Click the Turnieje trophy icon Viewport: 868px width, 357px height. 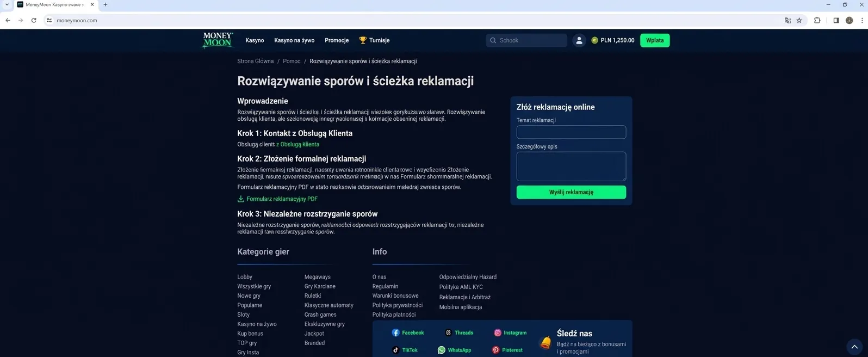point(363,40)
